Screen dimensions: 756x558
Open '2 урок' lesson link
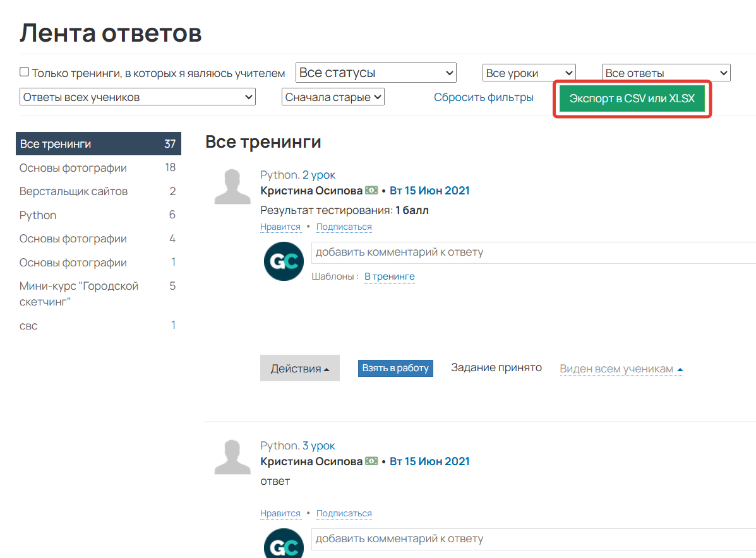319,175
